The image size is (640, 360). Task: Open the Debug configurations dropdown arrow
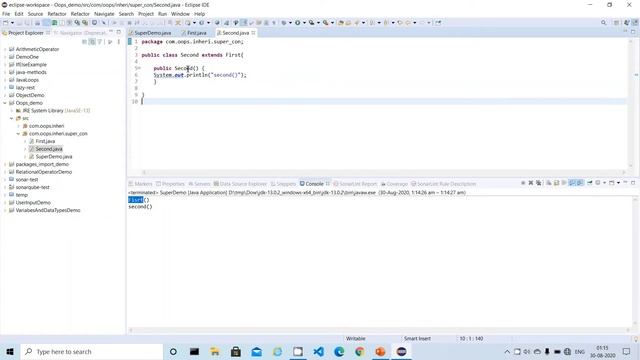pos(290,23)
